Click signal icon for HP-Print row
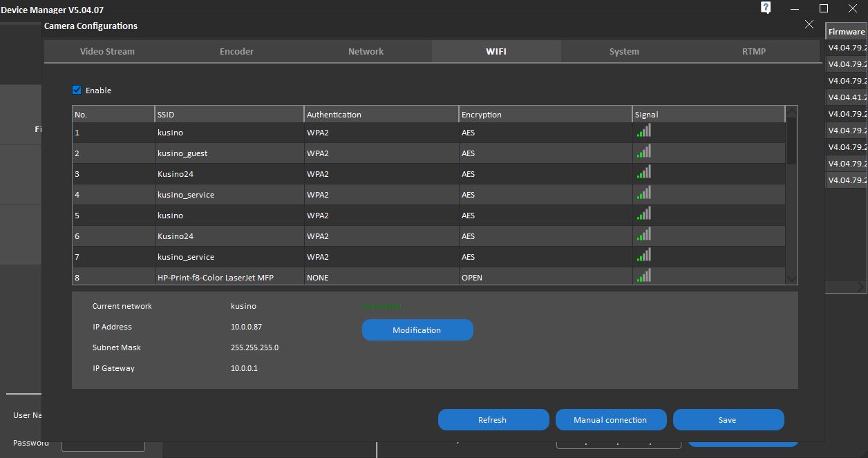 coord(643,276)
